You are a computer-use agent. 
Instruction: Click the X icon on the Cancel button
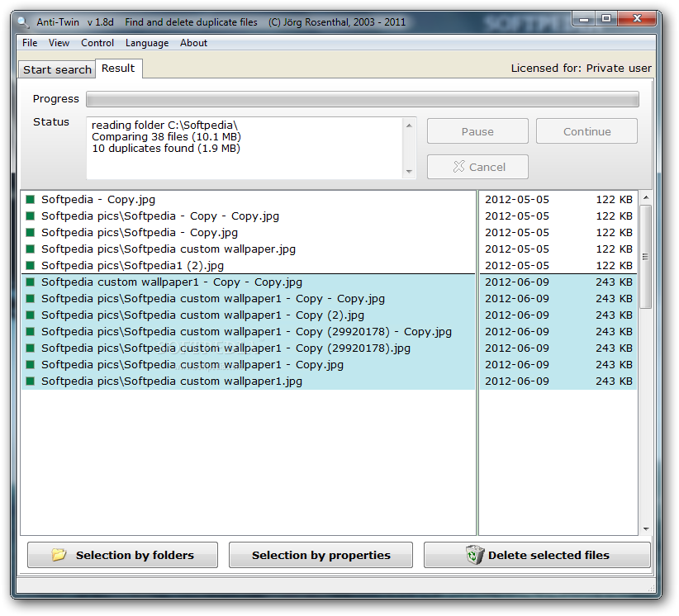click(458, 167)
